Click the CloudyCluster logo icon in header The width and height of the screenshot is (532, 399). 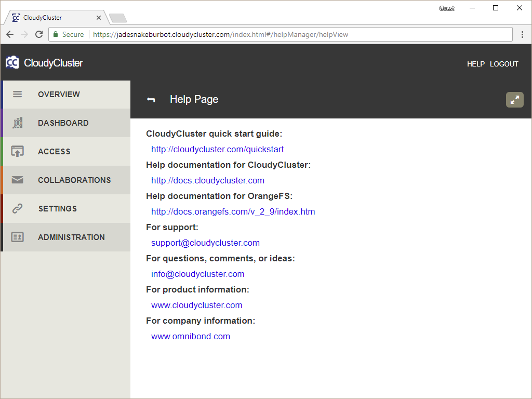tap(12, 62)
